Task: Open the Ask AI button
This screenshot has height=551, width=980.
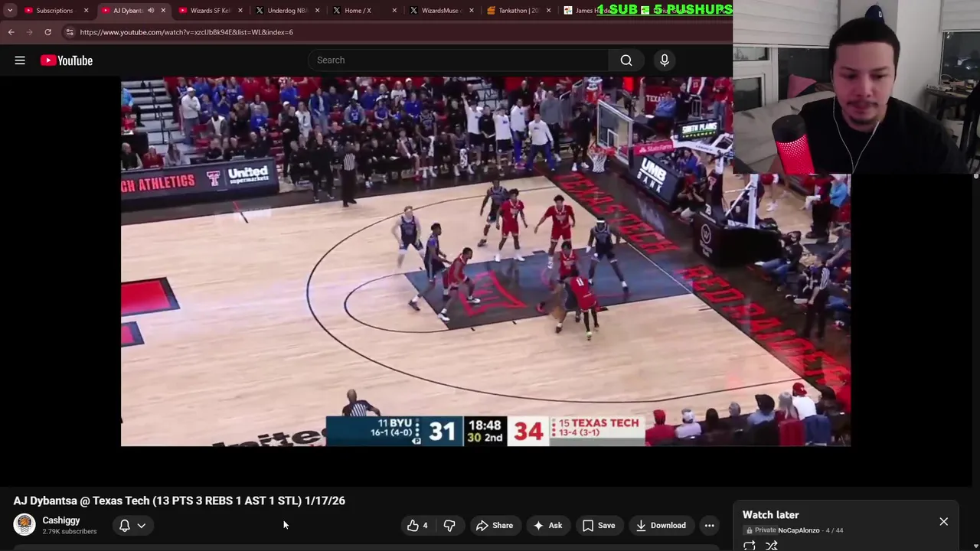Action: pyautogui.click(x=547, y=526)
